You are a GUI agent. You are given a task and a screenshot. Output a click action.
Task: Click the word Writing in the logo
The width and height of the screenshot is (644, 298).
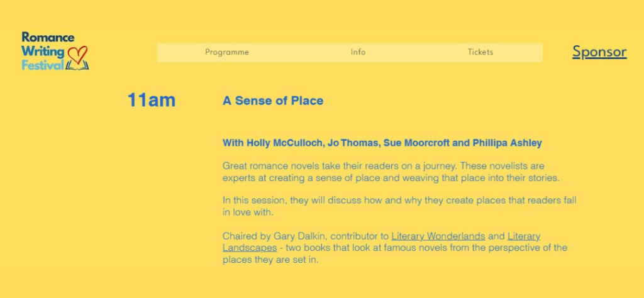pyautogui.click(x=43, y=51)
